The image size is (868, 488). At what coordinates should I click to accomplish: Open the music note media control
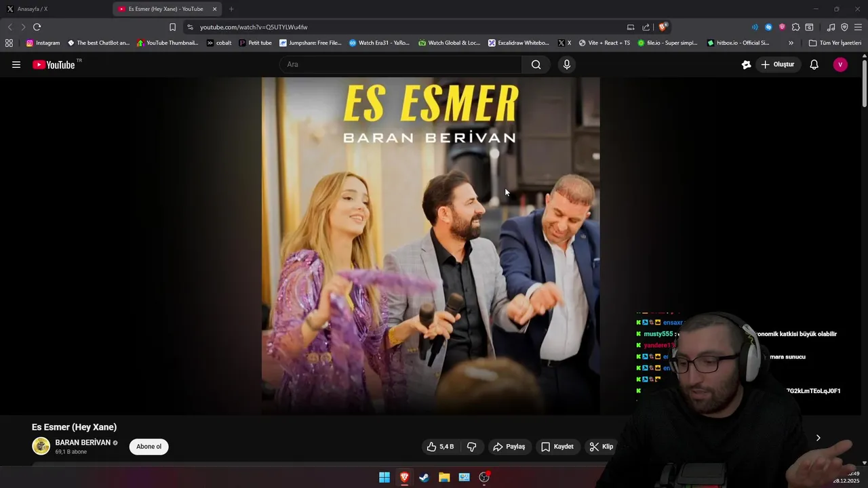(x=831, y=27)
